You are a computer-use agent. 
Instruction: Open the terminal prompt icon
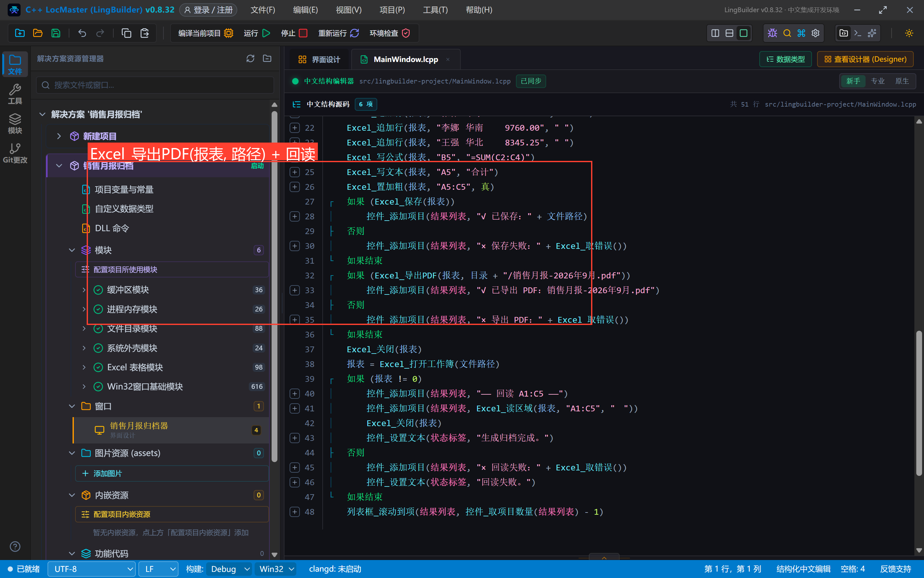pos(858,33)
